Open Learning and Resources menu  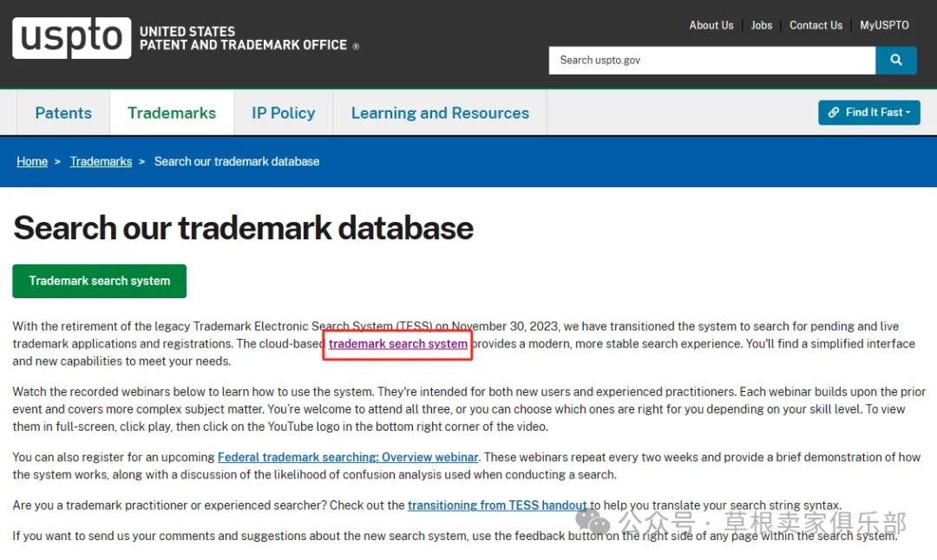(x=440, y=113)
